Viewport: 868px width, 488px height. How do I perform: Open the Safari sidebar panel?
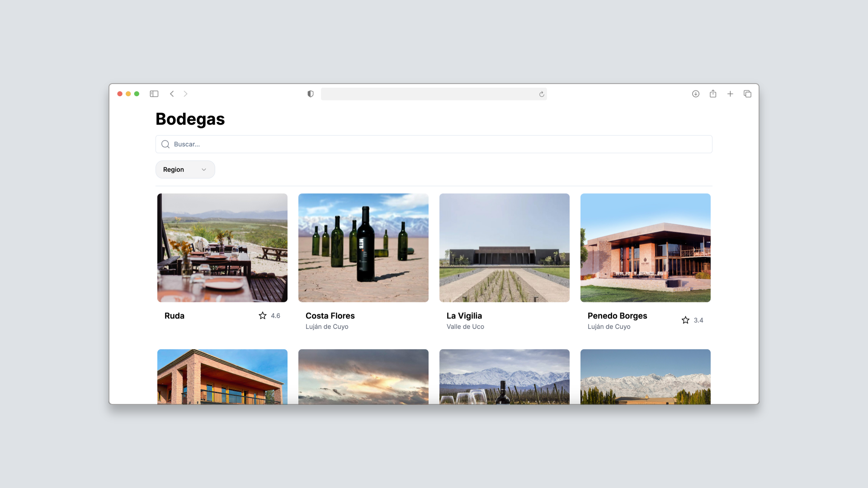(154, 94)
